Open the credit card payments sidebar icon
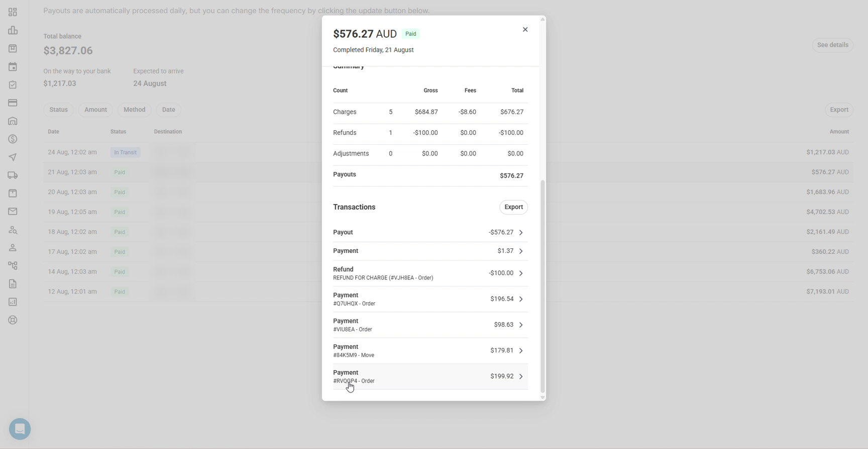The image size is (868, 449). pyautogui.click(x=13, y=103)
